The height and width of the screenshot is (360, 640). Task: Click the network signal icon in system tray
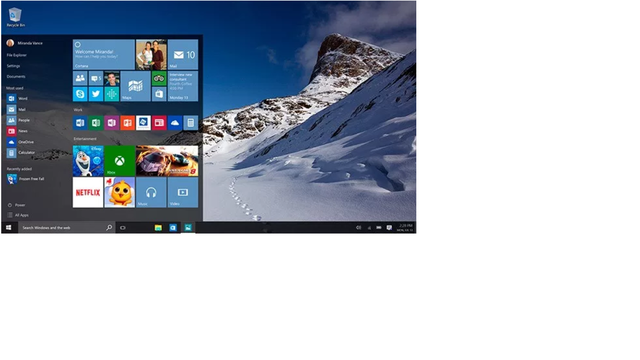[369, 227]
